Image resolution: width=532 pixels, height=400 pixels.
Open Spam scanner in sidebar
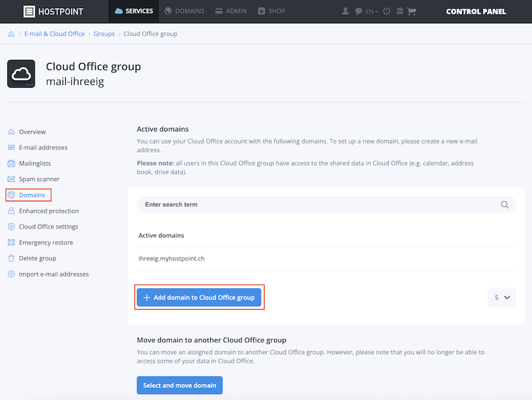39,179
